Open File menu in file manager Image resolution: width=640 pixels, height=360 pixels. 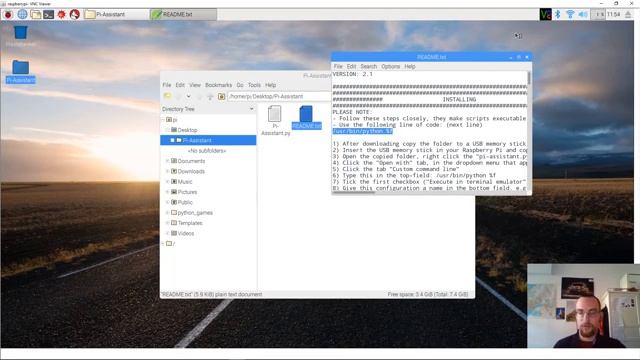coord(167,85)
